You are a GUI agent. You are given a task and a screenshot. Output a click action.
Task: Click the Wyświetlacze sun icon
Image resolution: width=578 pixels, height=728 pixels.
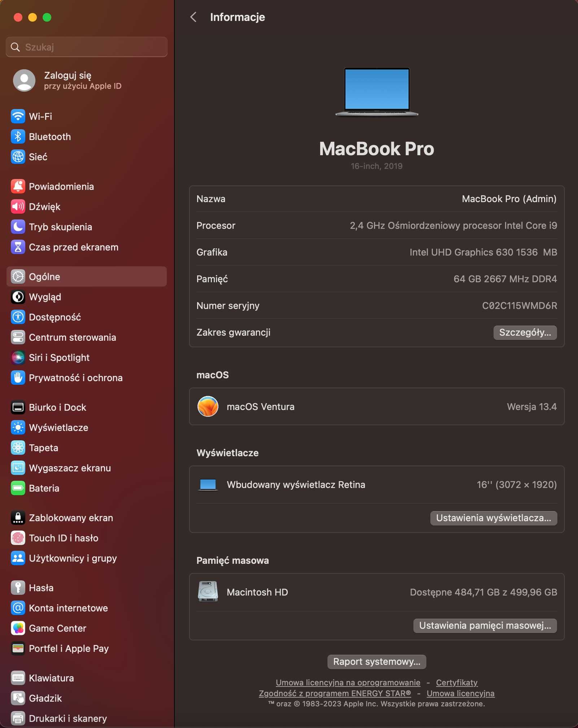pos(18,427)
